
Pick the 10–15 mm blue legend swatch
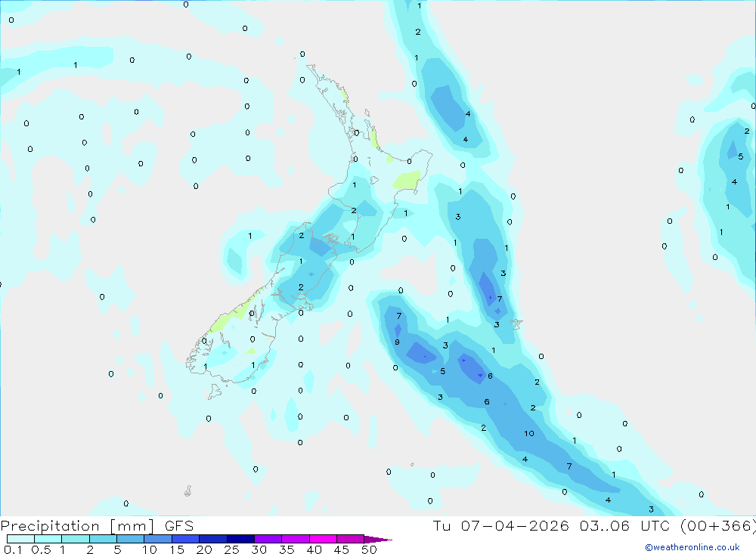[158, 539]
